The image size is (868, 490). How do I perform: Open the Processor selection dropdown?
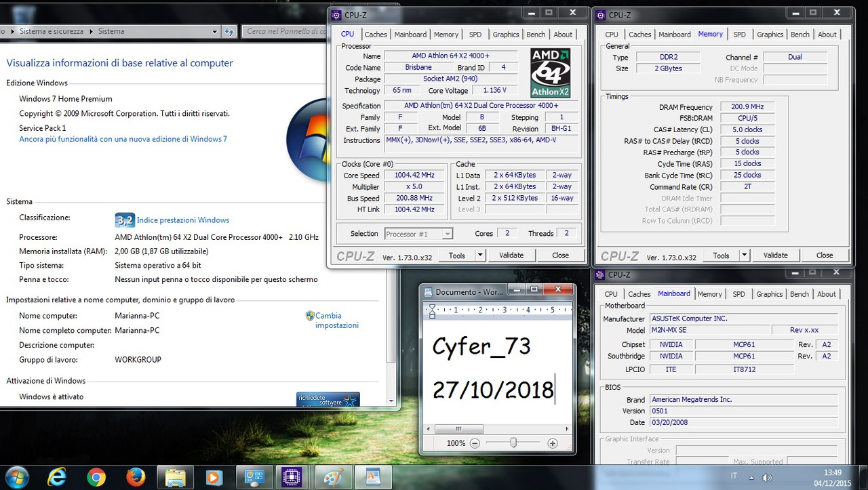point(447,233)
